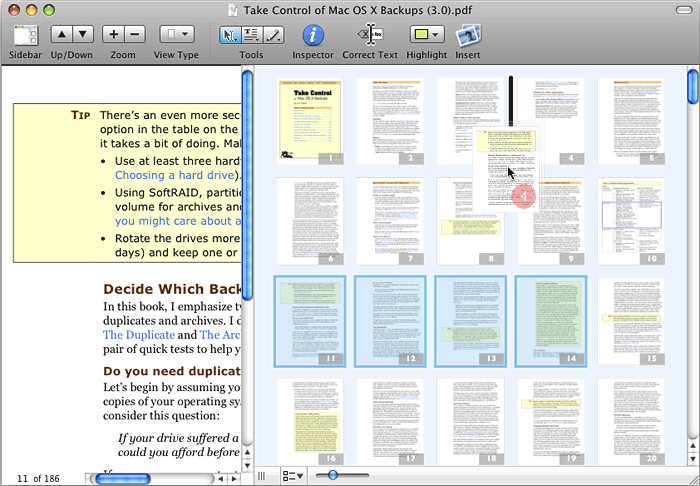
Task: Select the text selection tool
Action: click(x=252, y=35)
